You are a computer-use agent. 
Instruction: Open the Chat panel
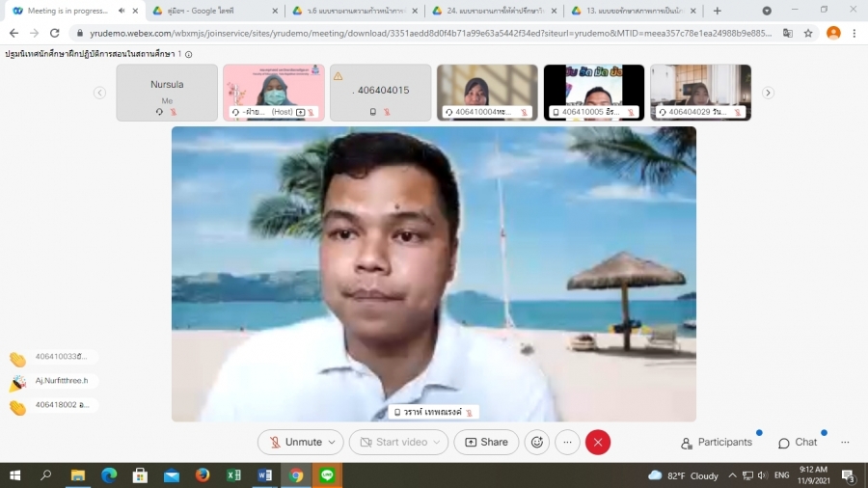(x=798, y=442)
